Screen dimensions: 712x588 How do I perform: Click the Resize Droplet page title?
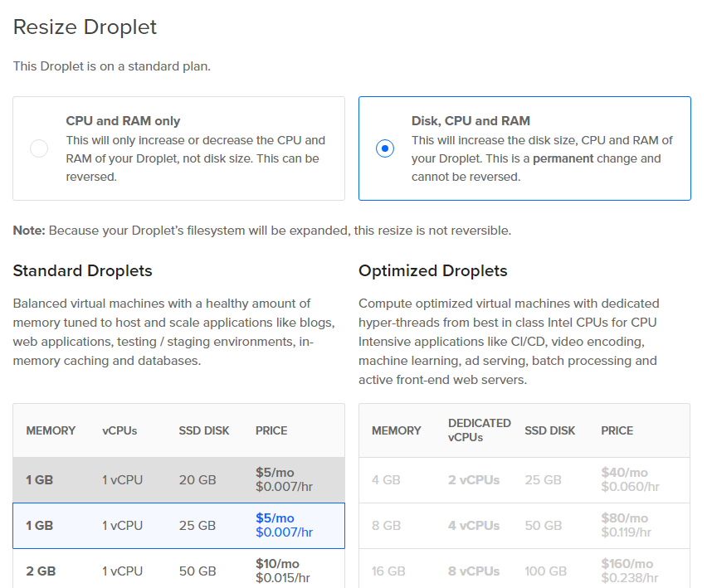coord(85,27)
